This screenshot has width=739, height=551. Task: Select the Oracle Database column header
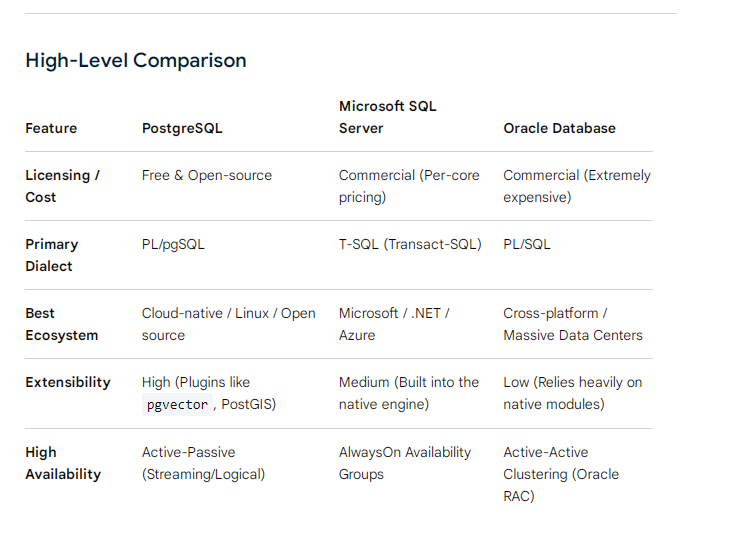click(559, 128)
